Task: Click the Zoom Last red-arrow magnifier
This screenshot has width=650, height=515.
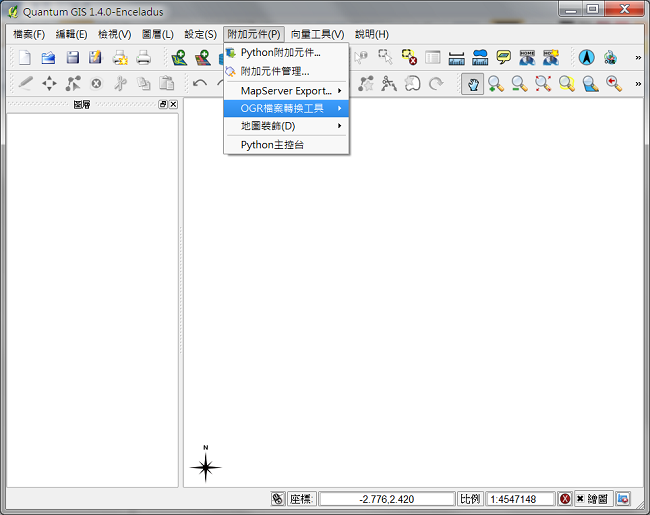Action: 614,84
